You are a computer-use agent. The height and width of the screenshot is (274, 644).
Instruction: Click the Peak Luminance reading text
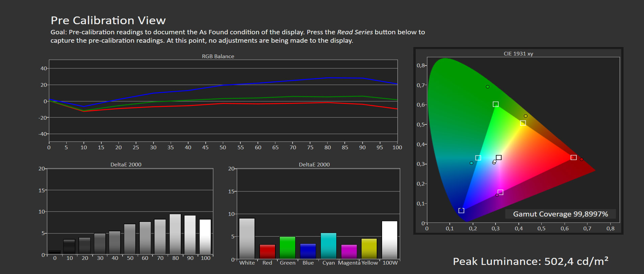530,262
